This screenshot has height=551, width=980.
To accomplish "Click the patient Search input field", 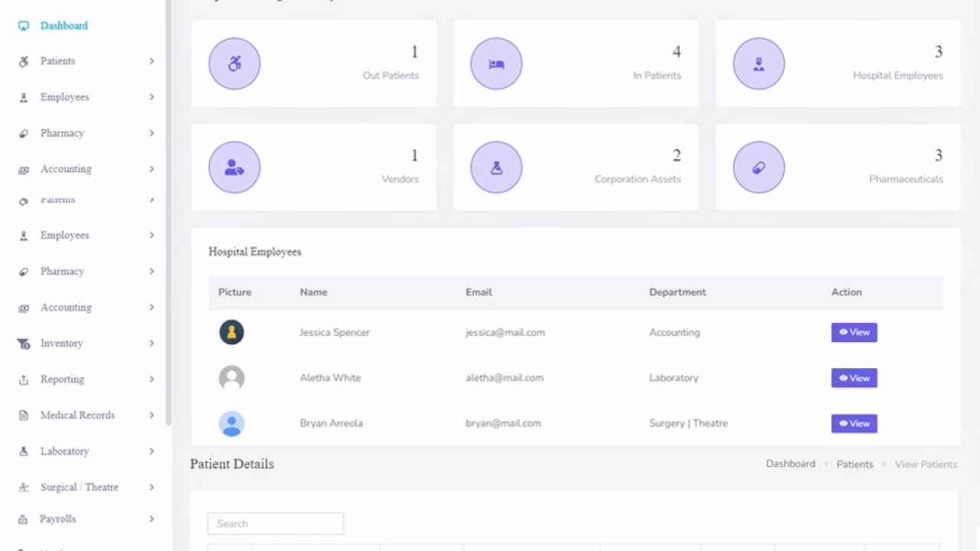I will click(275, 523).
